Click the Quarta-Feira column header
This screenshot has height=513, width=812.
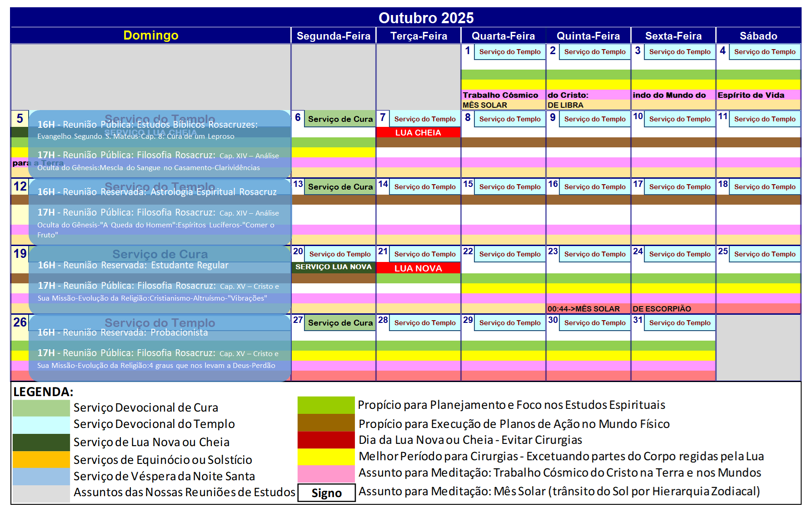click(503, 35)
